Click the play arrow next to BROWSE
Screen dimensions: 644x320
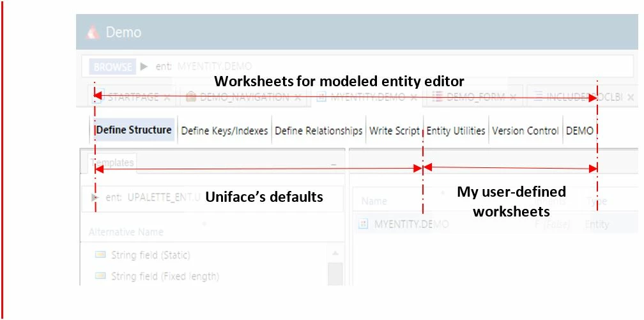[144, 66]
